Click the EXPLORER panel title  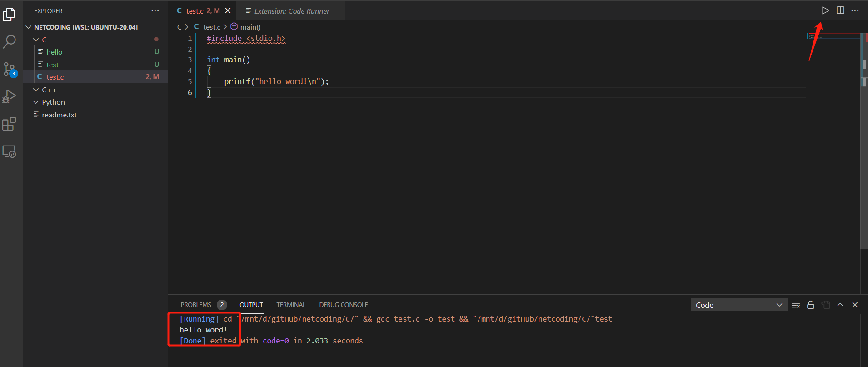click(x=48, y=11)
